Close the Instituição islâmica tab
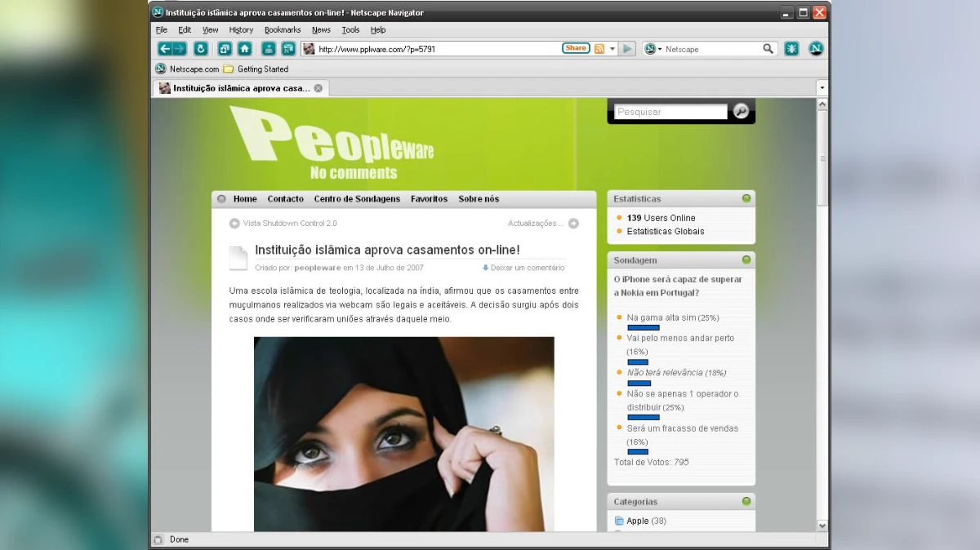The image size is (980, 550). [318, 88]
